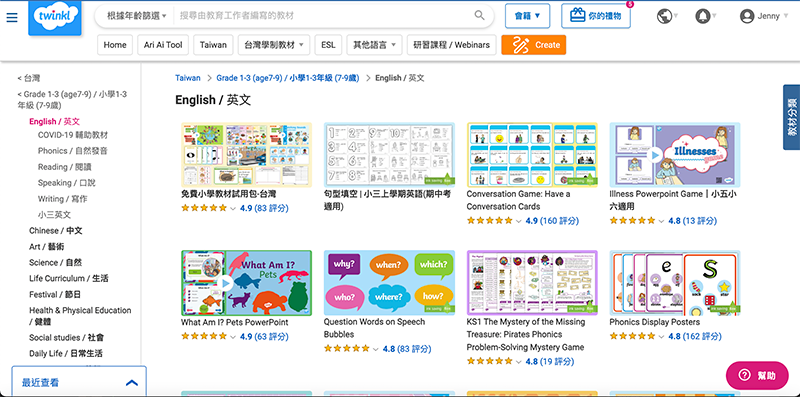
Task: Select Daily Life / 日常生活 category
Action: [x=66, y=353]
